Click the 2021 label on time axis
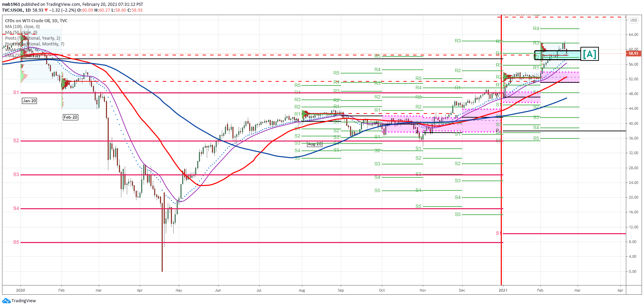The width and height of the screenshot is (644, 307). pos(503,290)
